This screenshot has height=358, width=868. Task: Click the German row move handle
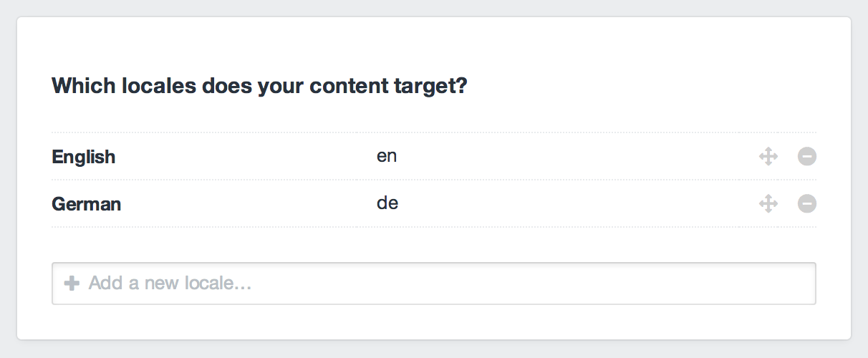[768, 204]
